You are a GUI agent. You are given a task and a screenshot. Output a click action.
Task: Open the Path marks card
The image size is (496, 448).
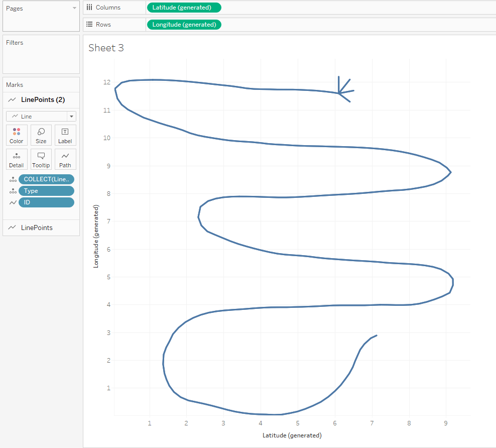[x=65, y=159]
